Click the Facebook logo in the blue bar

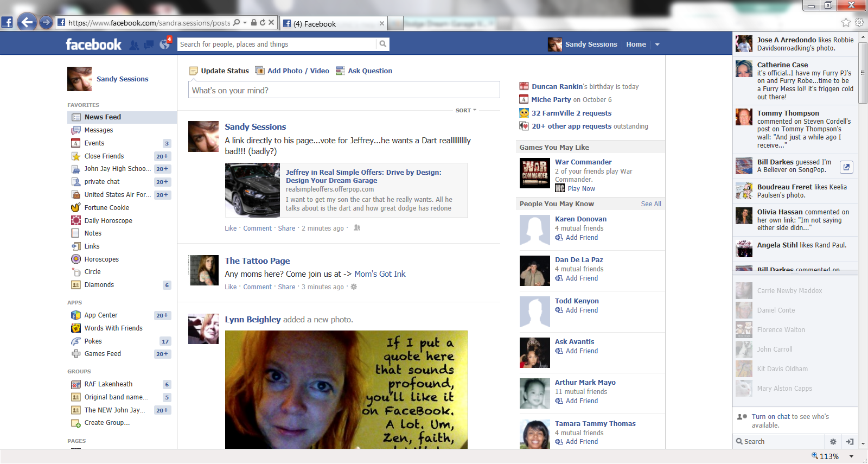(x=93, y=45)
